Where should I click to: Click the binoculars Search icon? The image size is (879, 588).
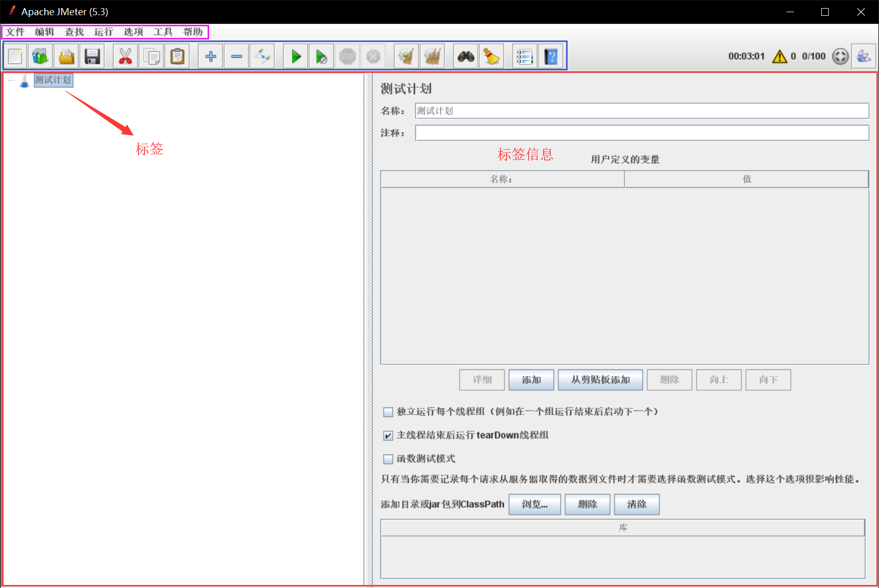[x=466, y=56]
